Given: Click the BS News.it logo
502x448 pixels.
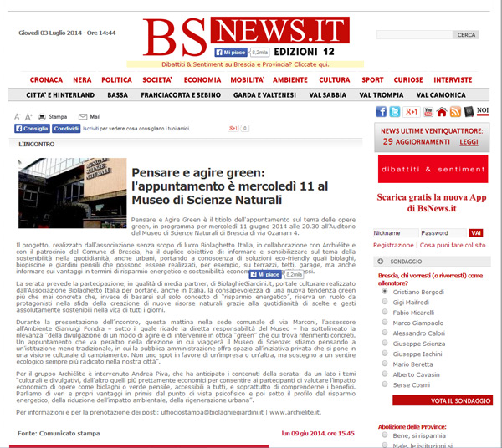Looking at the screenshot, I should pos(246,37).
